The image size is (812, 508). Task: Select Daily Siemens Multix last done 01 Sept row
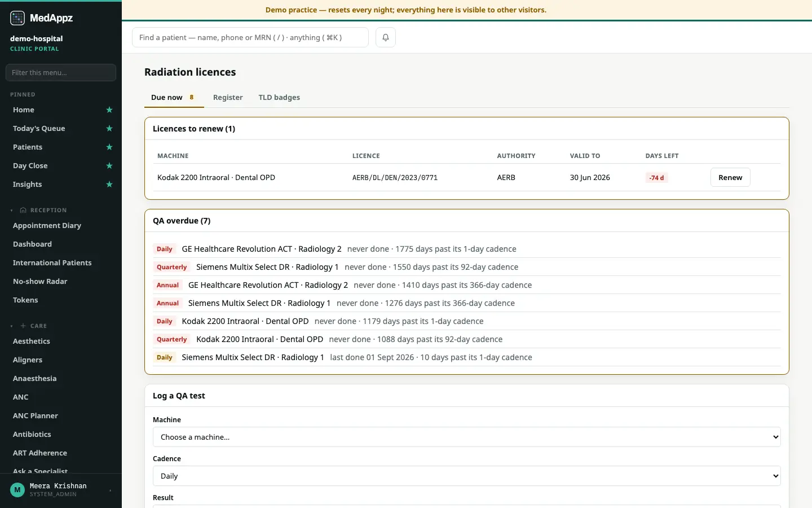click(x=467, y=357)
